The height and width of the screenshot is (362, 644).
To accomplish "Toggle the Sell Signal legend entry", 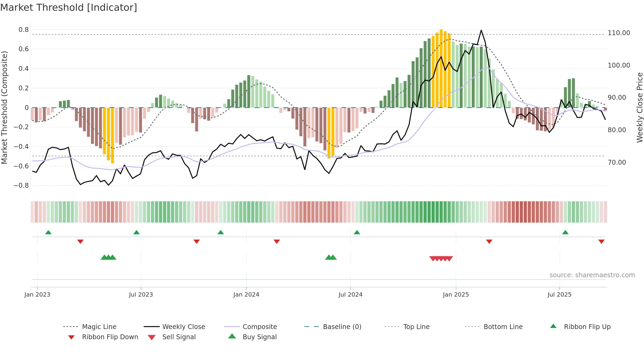I will click(x=172, y=337).
